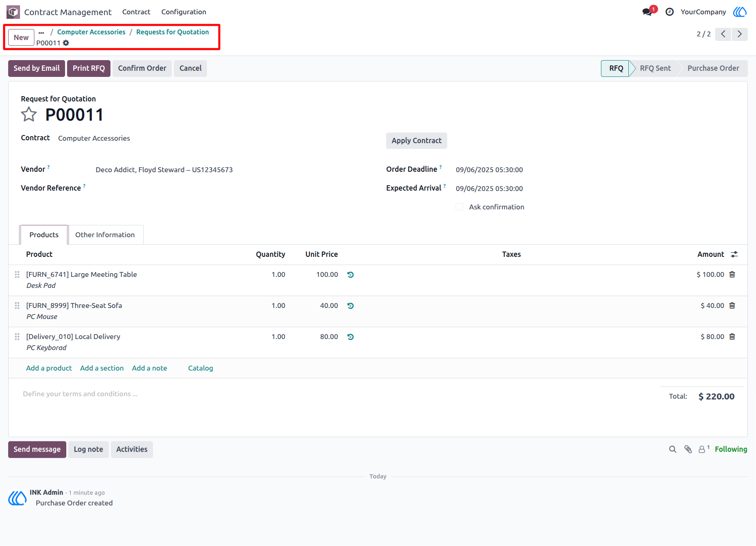Image resolution: width=756 pixels, height=546 pixels.
Task: Click price history icon for Three-Seat Sofa
Action: click(351, 306)
